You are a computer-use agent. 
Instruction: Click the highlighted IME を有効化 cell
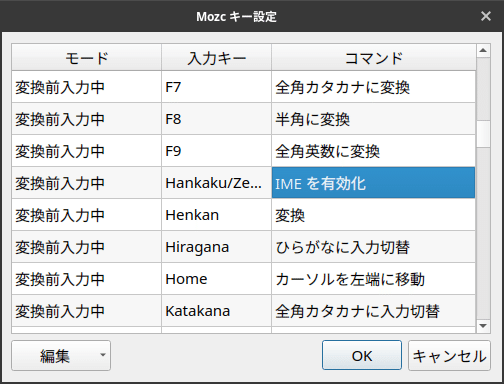(x=374, y=183)
